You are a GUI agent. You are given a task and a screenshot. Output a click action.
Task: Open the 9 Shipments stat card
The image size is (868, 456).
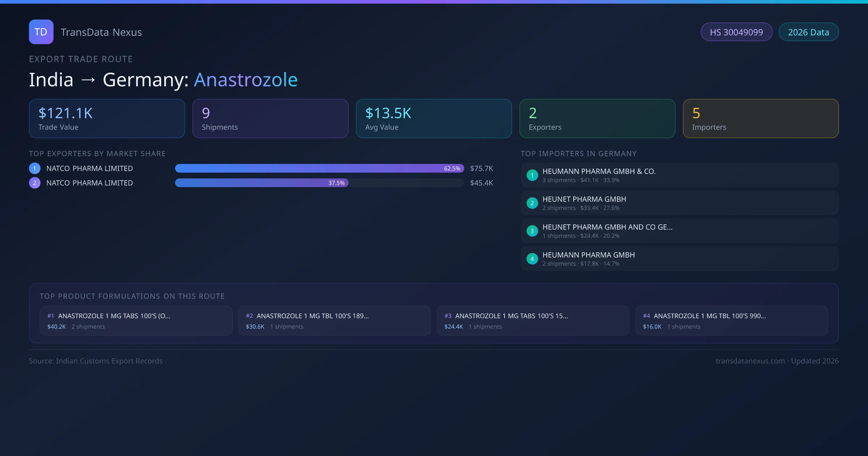click(x=270, y=119)
